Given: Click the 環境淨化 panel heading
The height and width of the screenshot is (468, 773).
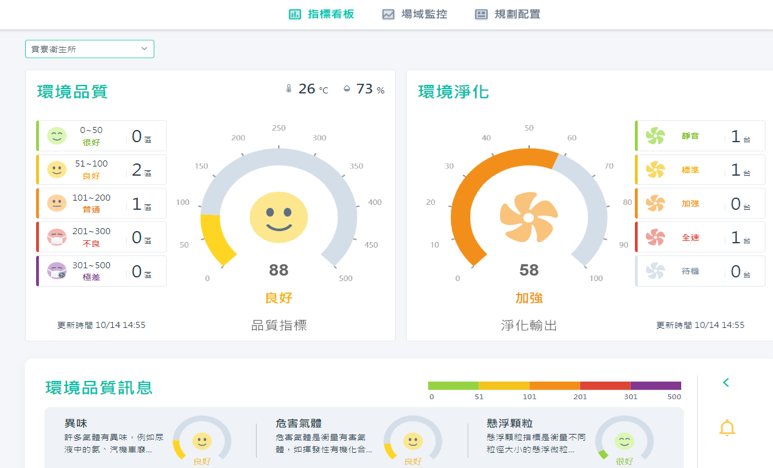Looking at the screenshot, I should point(454,92).
